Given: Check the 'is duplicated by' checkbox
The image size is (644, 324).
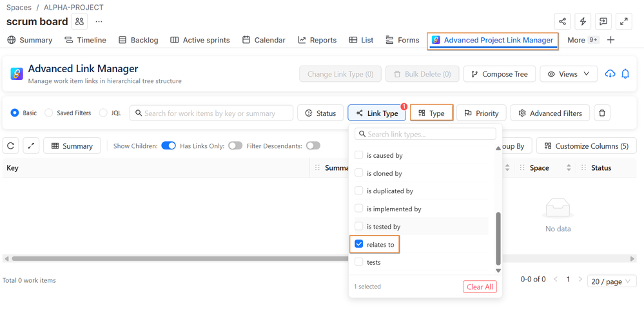Looking at the screenshot, I should (359, 191).
